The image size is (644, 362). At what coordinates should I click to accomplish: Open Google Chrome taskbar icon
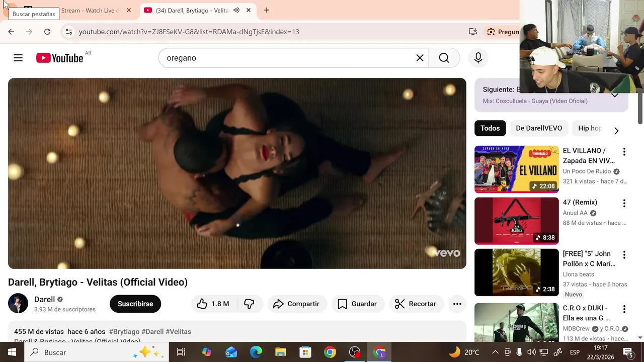[330, 352]
